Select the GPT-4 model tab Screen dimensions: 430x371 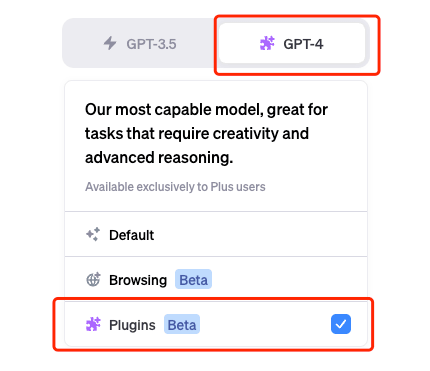click(x=292, y=43)
